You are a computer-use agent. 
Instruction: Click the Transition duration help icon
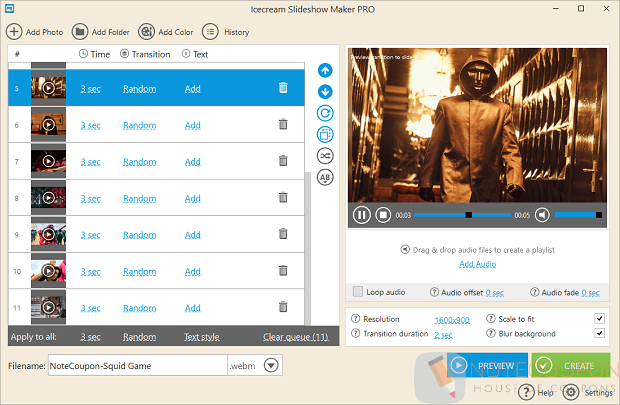pyautogui.click(x=355, y=333)
